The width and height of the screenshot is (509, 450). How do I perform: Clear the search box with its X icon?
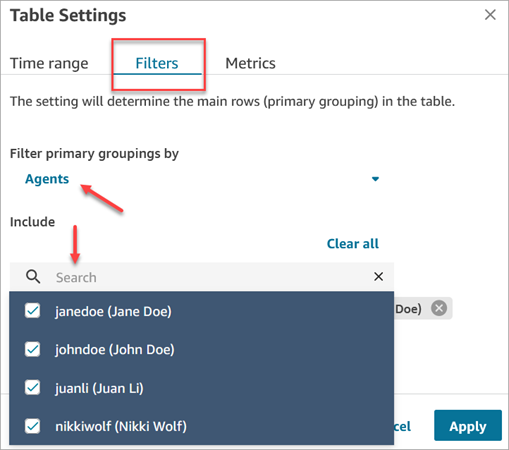(x=378, y=276)
